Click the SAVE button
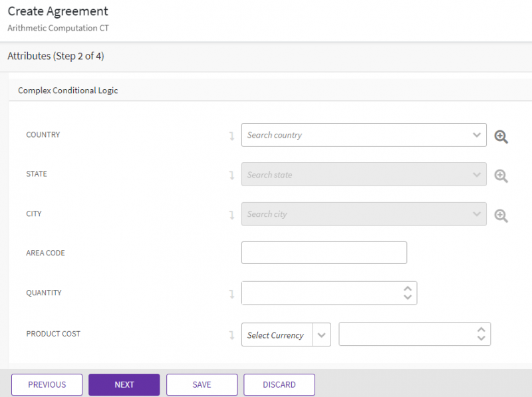Image resolution: width=532 pixels, height=397 pixels. 201,384
